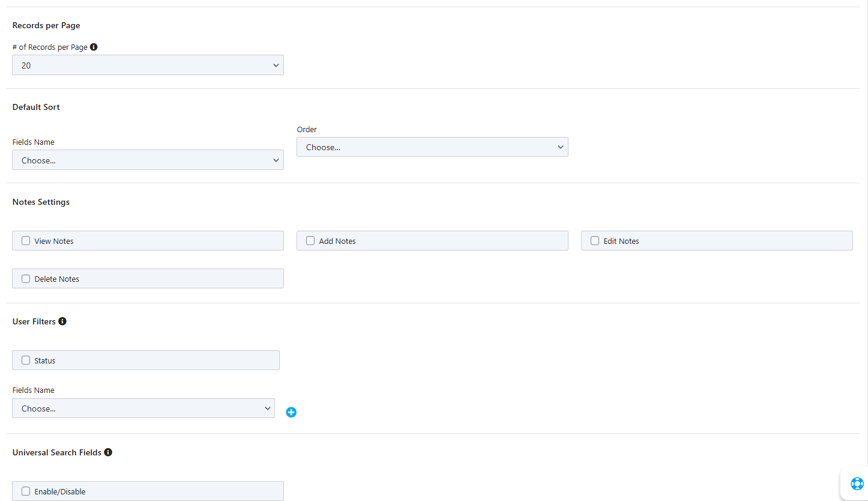Toggle the Delete Notes checkbox
Screen dimensions: 868x501
pos(26,279)
